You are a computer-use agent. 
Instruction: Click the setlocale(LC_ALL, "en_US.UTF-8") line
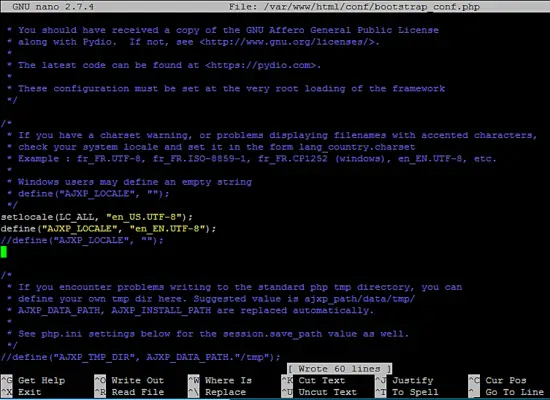97,217
